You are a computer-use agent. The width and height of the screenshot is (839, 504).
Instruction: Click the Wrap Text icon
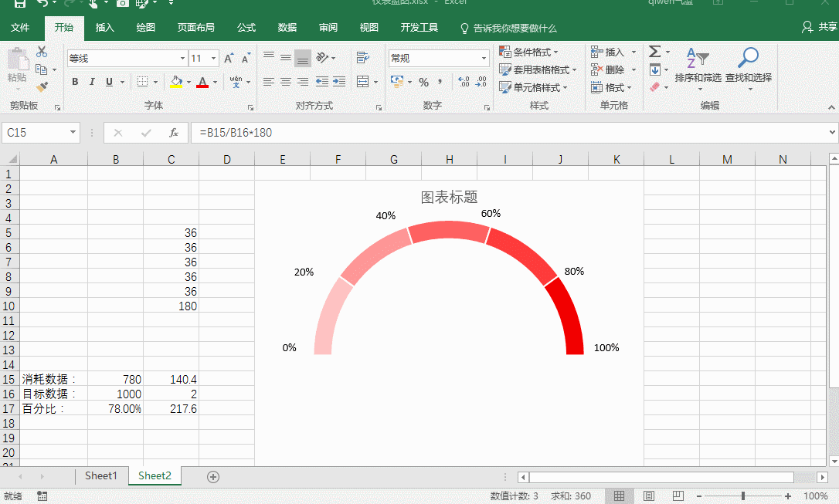[363, 57]
